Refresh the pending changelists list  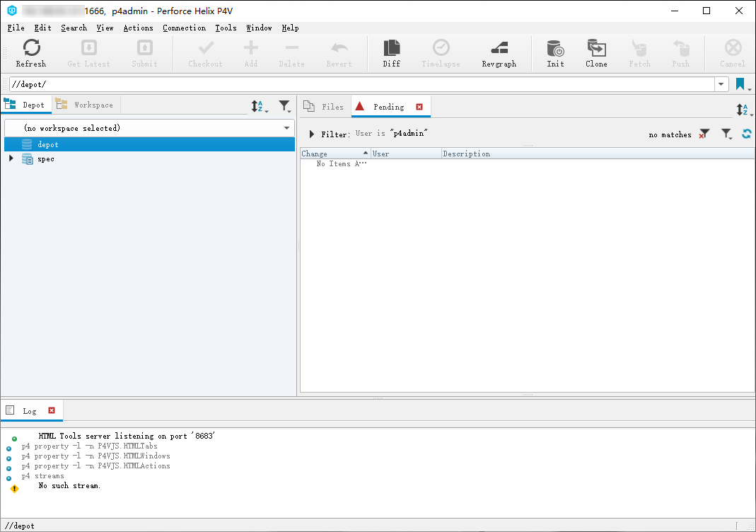(x=747, y=134)
